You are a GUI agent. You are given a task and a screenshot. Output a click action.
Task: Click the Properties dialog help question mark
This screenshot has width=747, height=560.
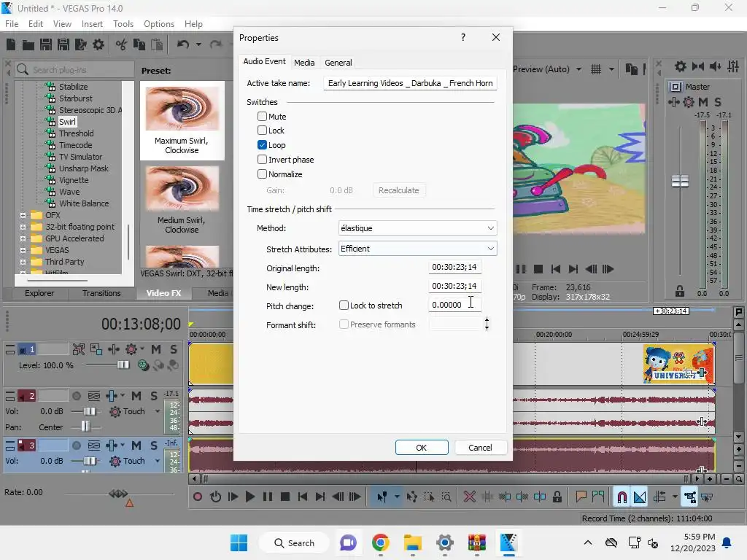(463, 37)
